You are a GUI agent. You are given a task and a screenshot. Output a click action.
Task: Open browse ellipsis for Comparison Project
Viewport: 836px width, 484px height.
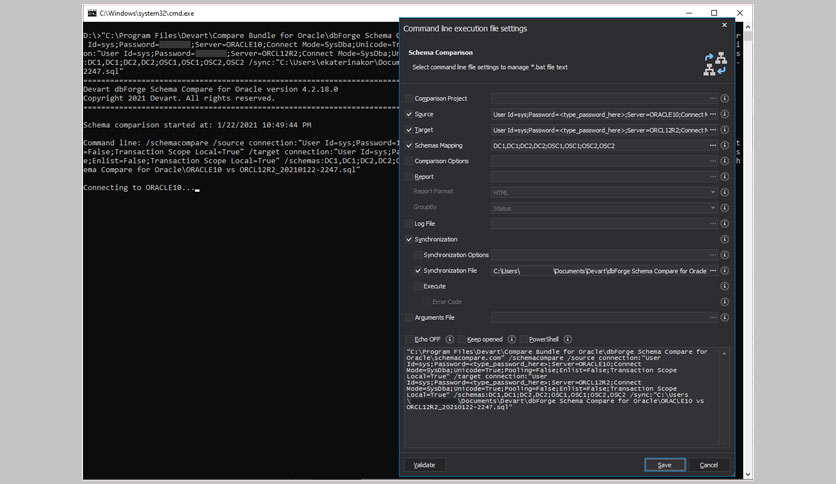coord(713,99)
